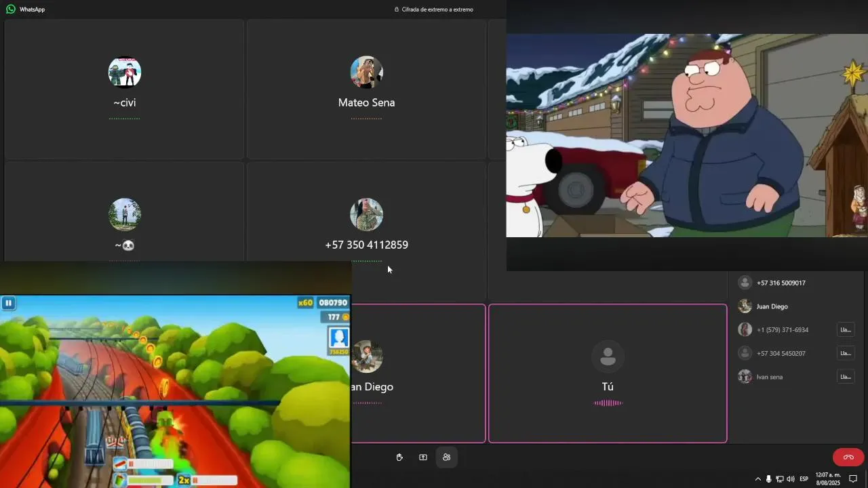The image size is (868, 488).
Task: Click 'Cifrada de extremo a extremo' text
Action: [x=437, y=9]
